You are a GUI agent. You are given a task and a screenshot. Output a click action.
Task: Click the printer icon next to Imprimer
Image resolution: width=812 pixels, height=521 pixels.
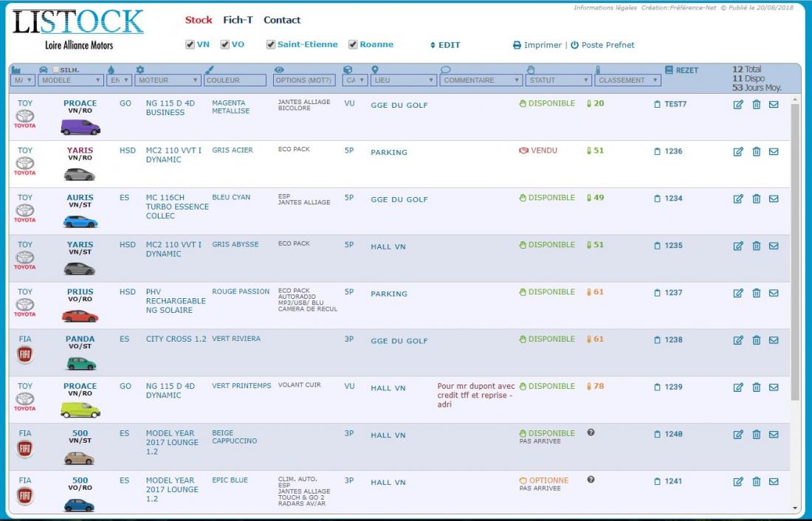pyautogui.click(x=517, y=45)
